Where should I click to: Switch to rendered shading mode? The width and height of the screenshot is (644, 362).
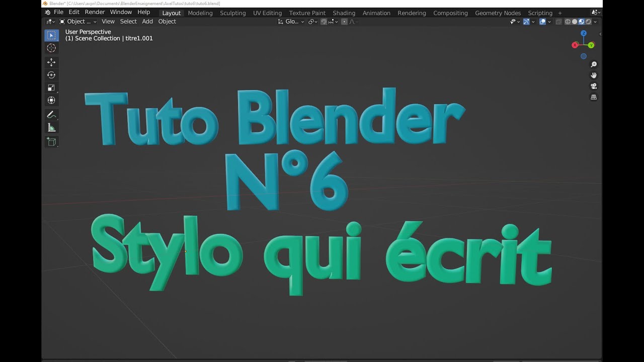588,22
